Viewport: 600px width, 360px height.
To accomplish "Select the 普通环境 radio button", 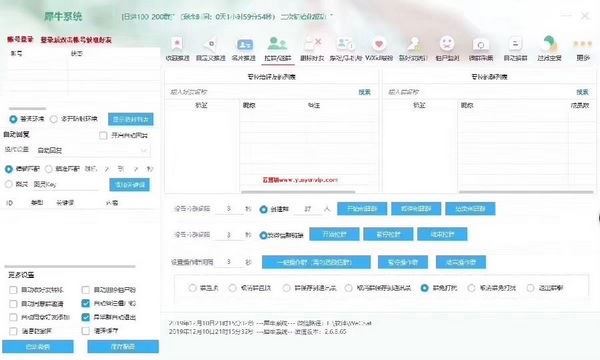I will pos(13,119).
